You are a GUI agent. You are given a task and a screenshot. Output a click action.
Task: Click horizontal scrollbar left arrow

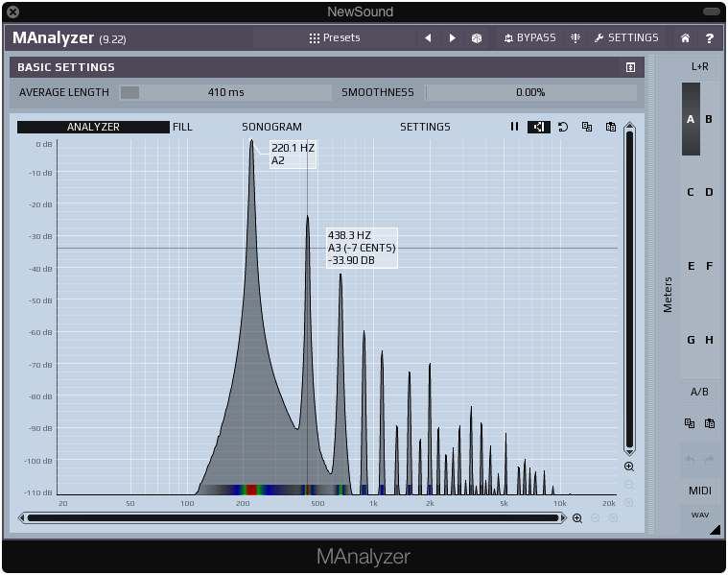tap(21, 517)
